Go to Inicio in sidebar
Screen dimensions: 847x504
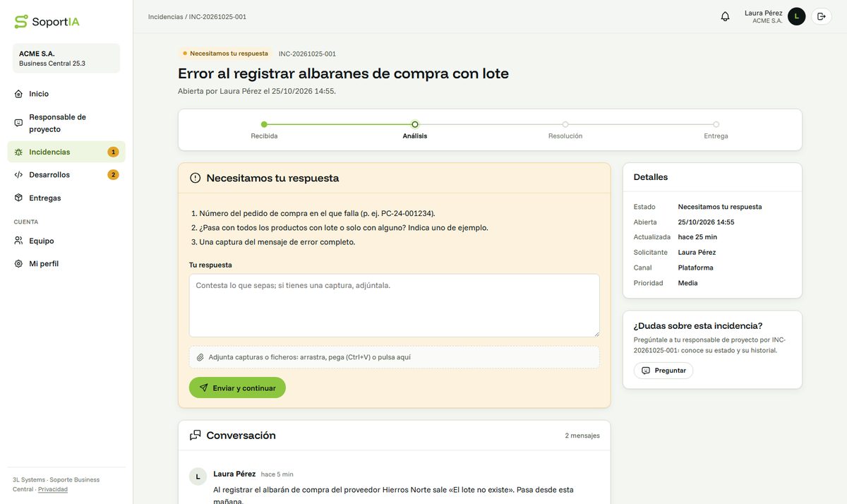point(66,94)
